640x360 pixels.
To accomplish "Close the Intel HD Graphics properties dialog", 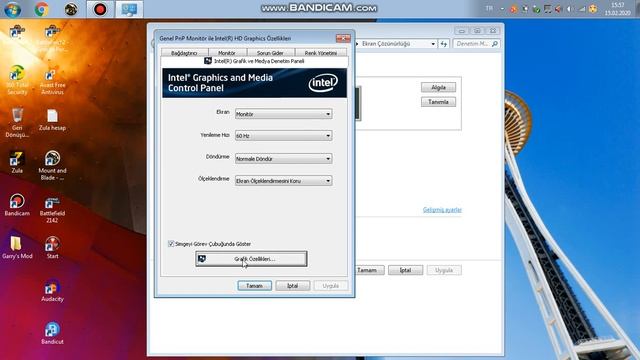I will (x=343, y=38).
